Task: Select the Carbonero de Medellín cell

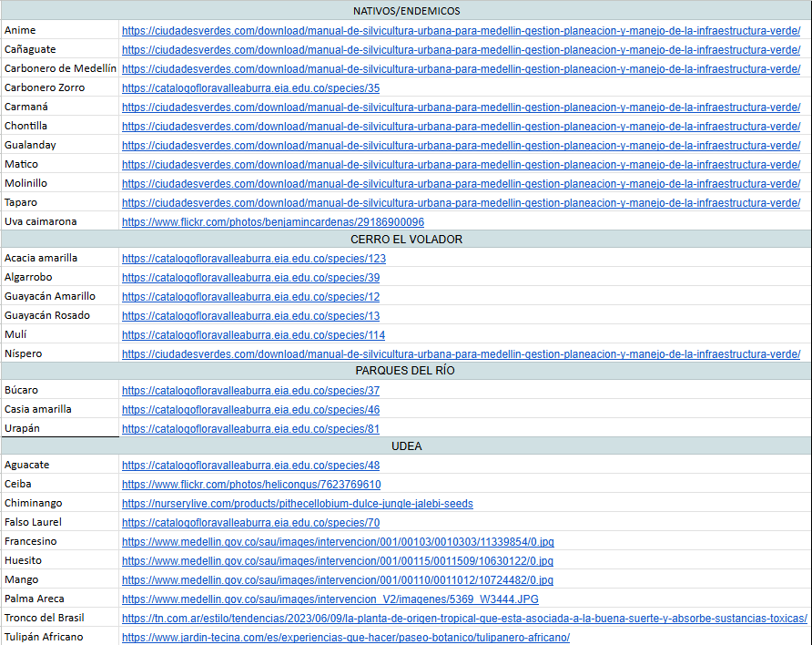Action: (x=60, y=68)
